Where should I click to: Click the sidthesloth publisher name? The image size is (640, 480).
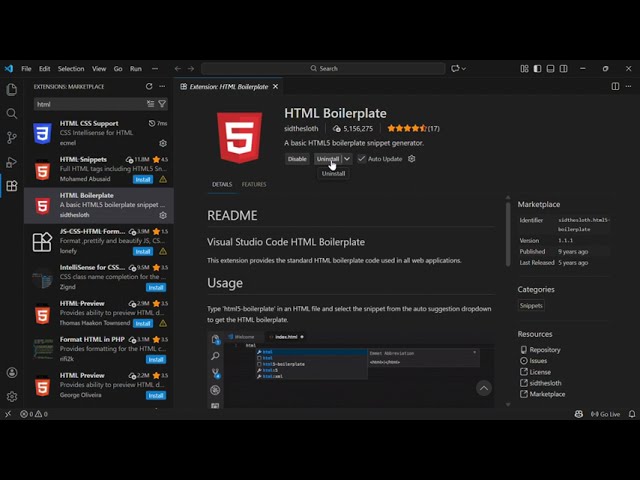(301, 129)
